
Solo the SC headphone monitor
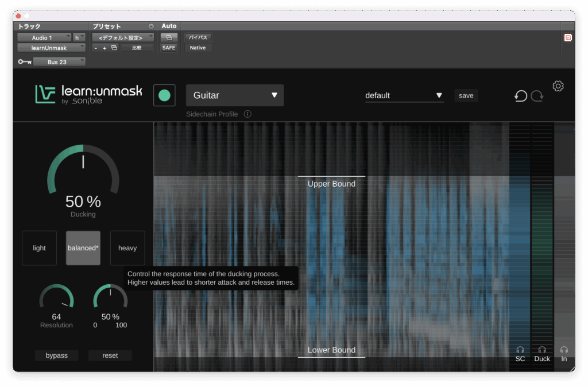point(520,350)
